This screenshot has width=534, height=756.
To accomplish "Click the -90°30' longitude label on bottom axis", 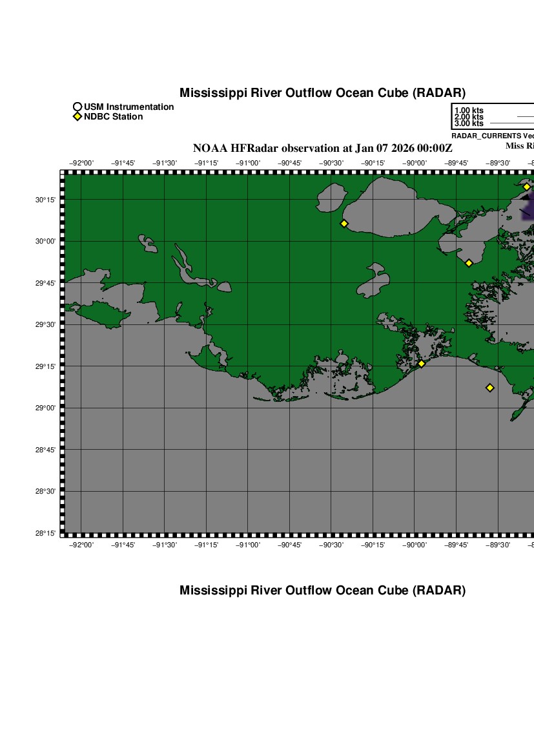I will point(331,545).
